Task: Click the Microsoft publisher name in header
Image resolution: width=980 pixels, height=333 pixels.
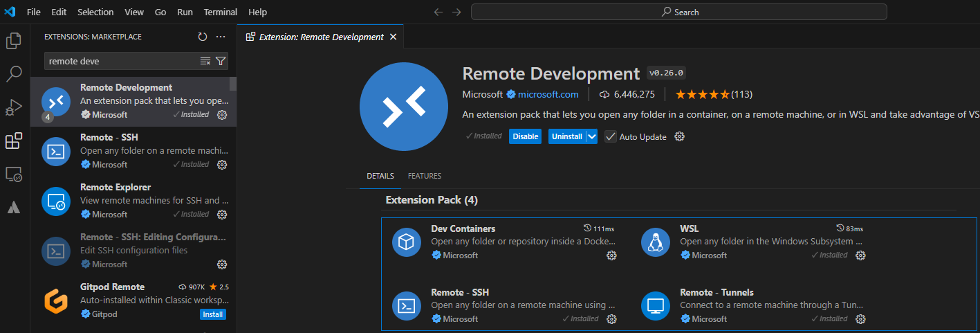Action: tap(483, 94)
